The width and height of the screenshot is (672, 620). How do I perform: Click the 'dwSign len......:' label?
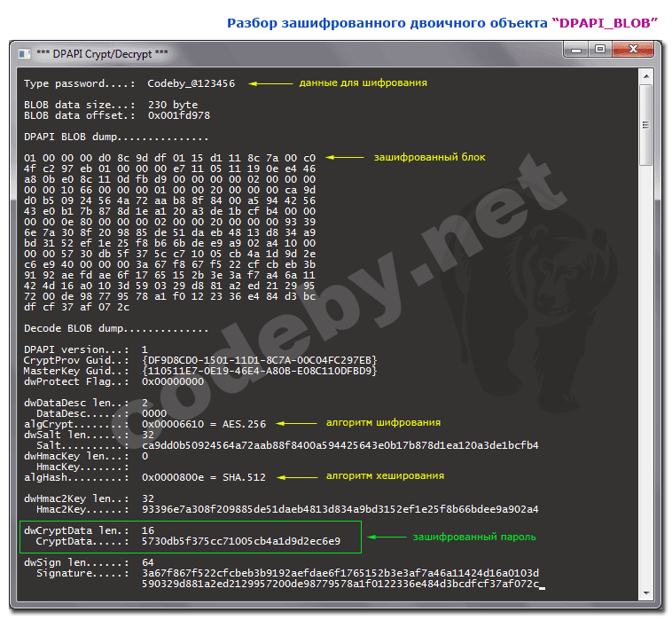pos(76,562)
